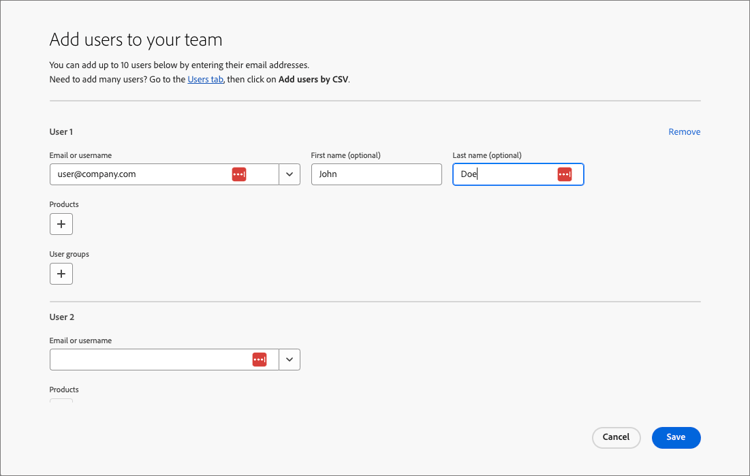Click the First name field containing John
Image resolution: width=750 pixels, height=476 pixels.
(376, 174)
